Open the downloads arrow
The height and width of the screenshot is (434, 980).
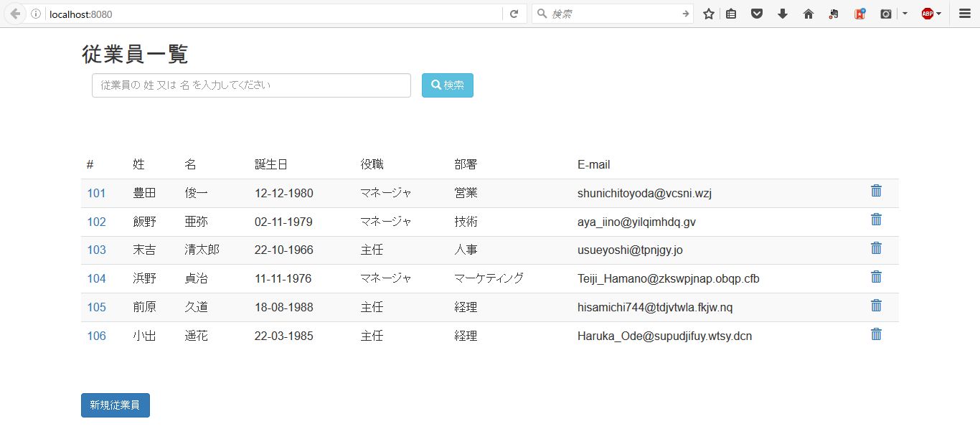coord(783,14)
